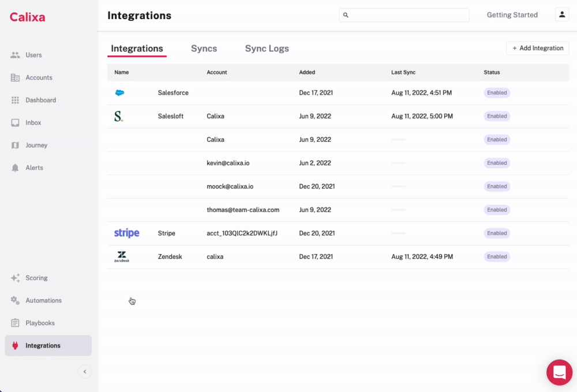Click the Salesloft S logo
Screen dimensions: 577x392
click(118, 116)
